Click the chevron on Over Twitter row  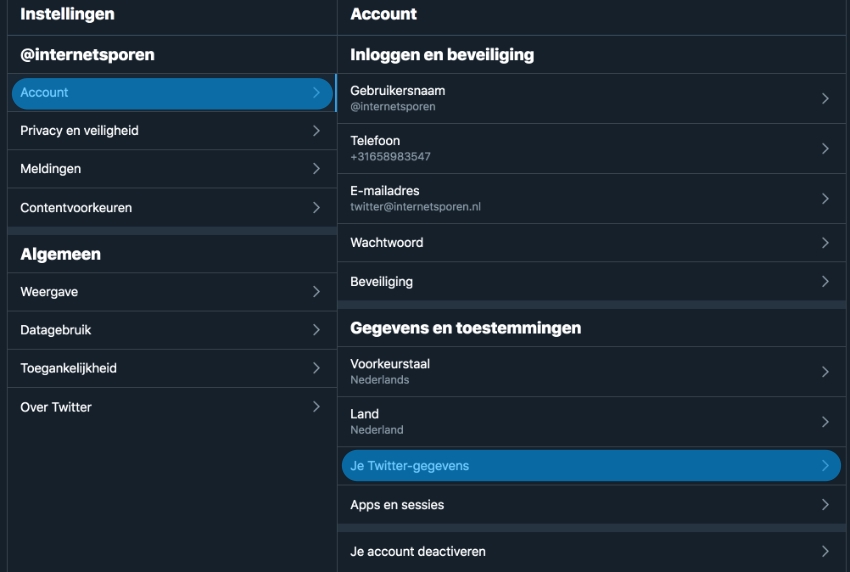point(316,407)
